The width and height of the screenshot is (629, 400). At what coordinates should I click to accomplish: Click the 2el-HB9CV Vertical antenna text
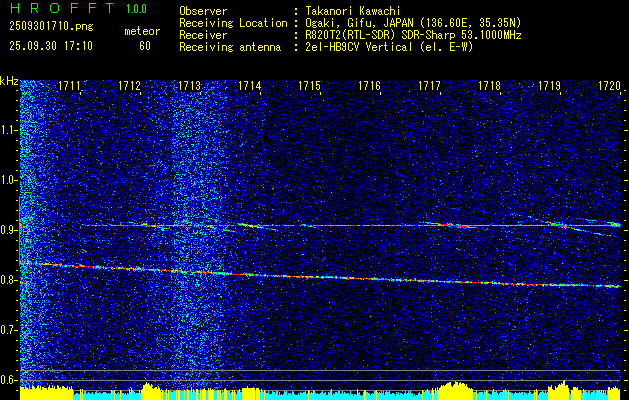[x=388, y=47]
